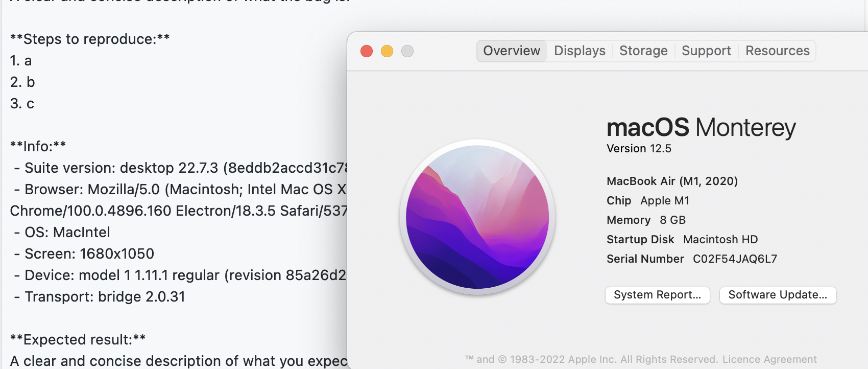Click the OS: MacIntel line

[62, 233]
